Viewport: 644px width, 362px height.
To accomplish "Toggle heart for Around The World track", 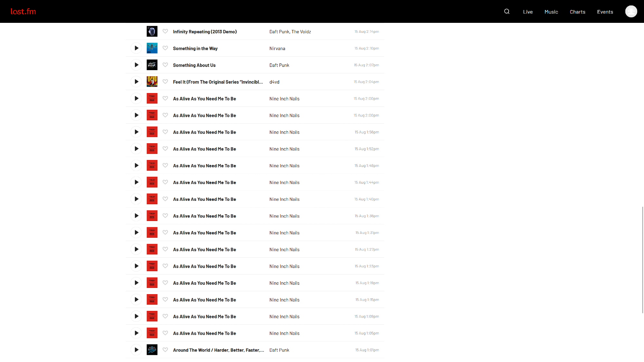I will click(165, 349).
